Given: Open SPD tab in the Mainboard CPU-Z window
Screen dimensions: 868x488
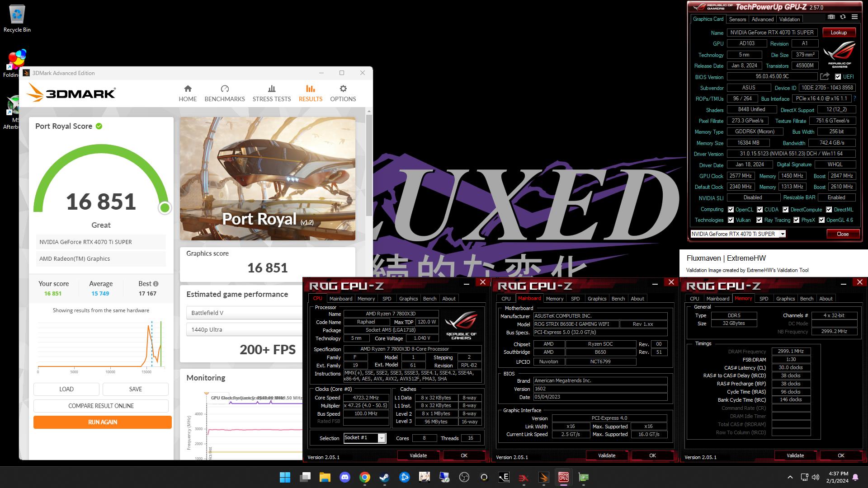Looking at the screenshot, I should [x=575, y=299].
